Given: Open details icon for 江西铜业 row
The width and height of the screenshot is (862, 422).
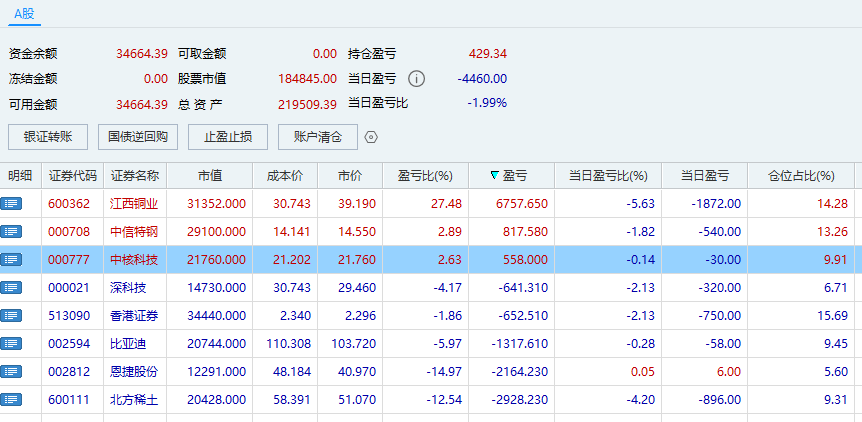Looking at the screenshot, I should coord(12,203).
